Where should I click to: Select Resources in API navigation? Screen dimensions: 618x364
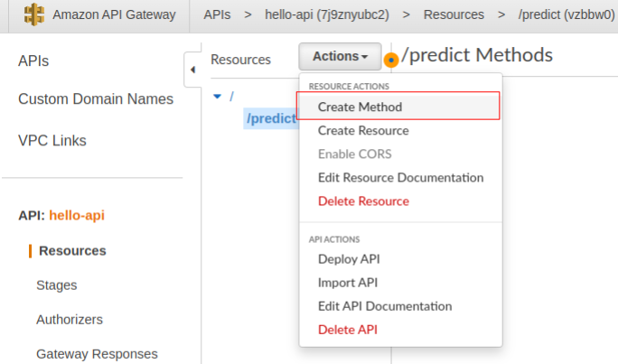pyautogui.click(x=72, y=251)
